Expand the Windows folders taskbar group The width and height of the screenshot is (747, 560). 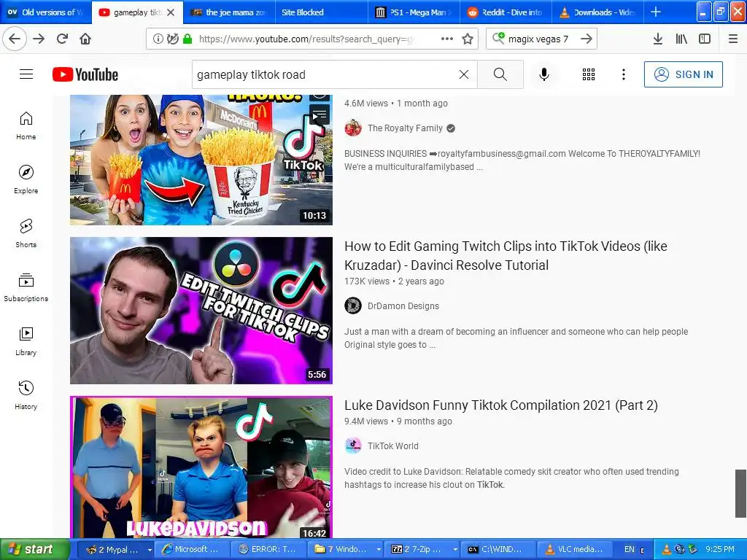pos(379,550)
